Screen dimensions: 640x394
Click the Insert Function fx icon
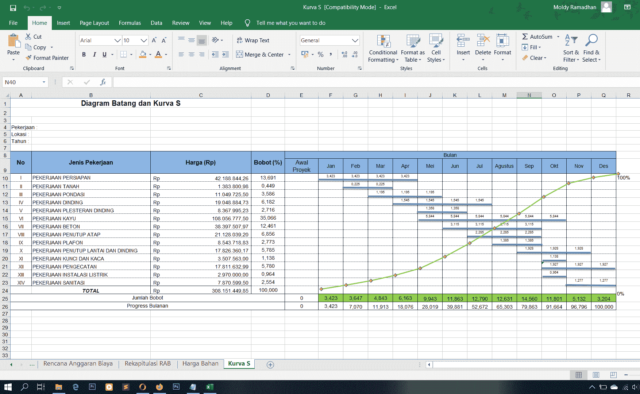pyautogui.click(x=103, y=82)
